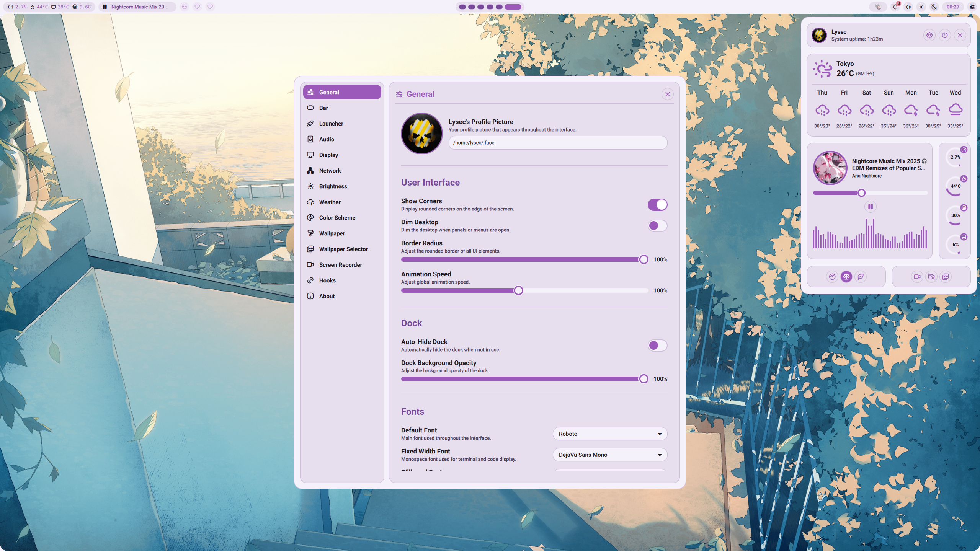Click the clock showing 00:27

coord(952,7)
